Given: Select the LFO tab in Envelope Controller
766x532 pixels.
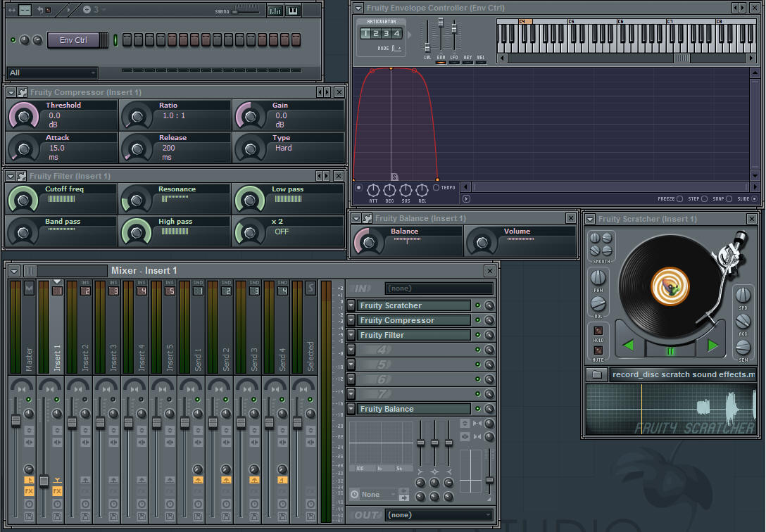Looking at the screenshot, I should (454, 62).
